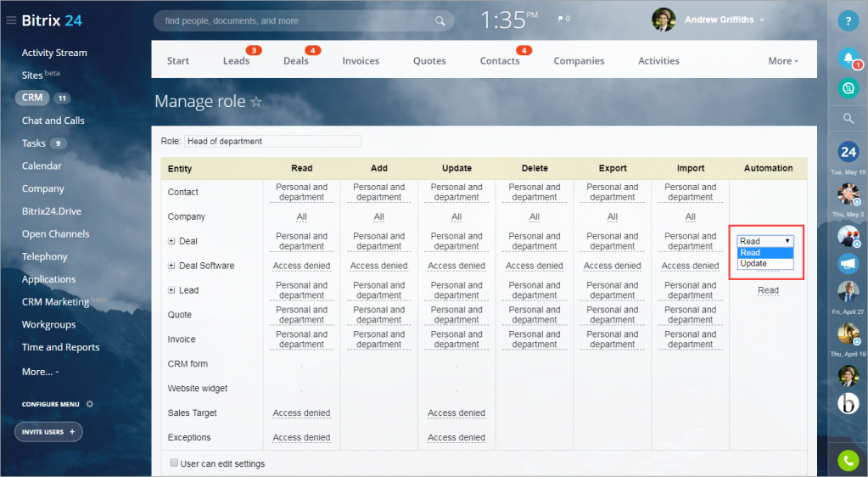Switch to the Quotes tab
Image resolution: width=868 pixels, height=477 pixels.
click(429, 61)
